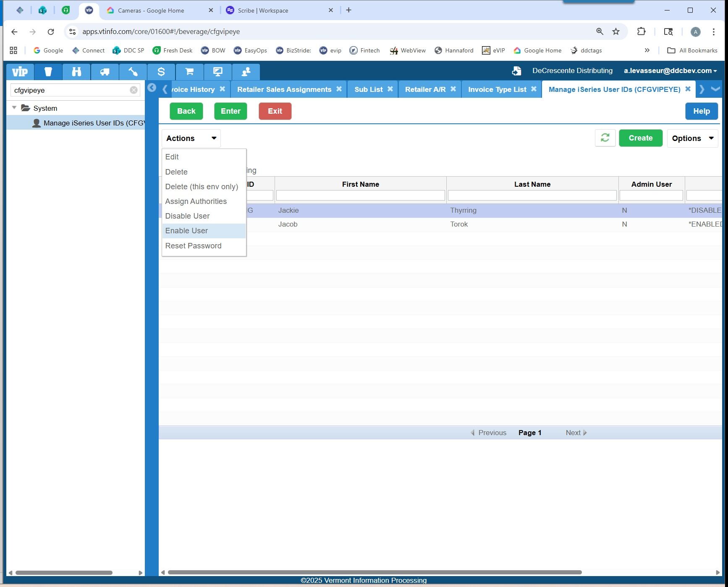Image resolution: width=728 pixels, height=587 pixels.
Task: Choose Reset Password action
Action: [204, 246]
